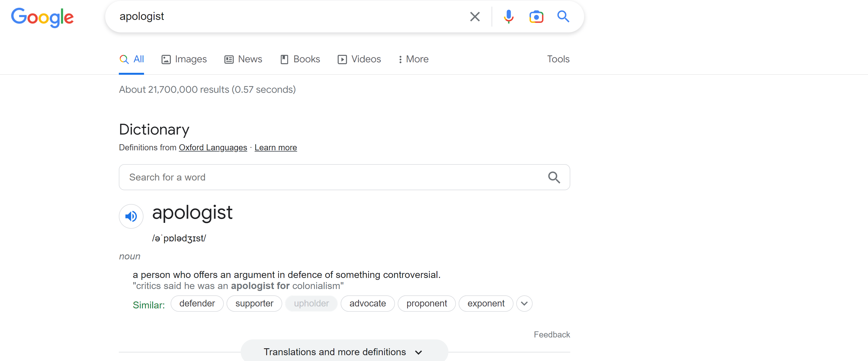Start a voice search with microphone
This screenshot has height=361, width=868.
pyautogui.click(x=509, y=17)
